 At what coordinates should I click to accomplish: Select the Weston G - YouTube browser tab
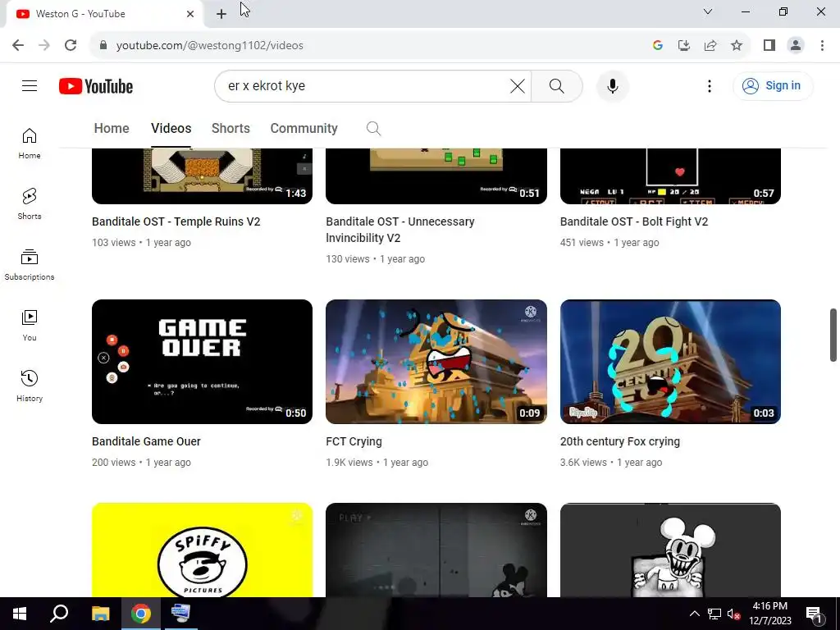[x=104, y=14]
